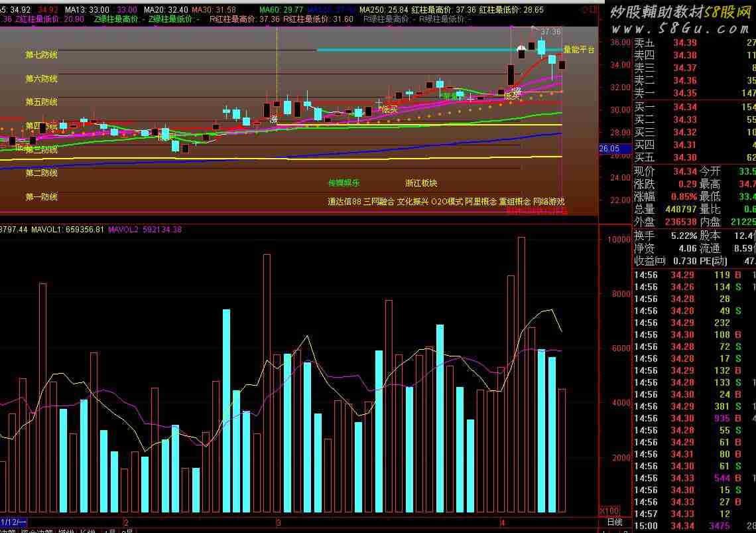
Task: Select the 卖一 ask row at 34.35
Action: [x=694, y=93]
